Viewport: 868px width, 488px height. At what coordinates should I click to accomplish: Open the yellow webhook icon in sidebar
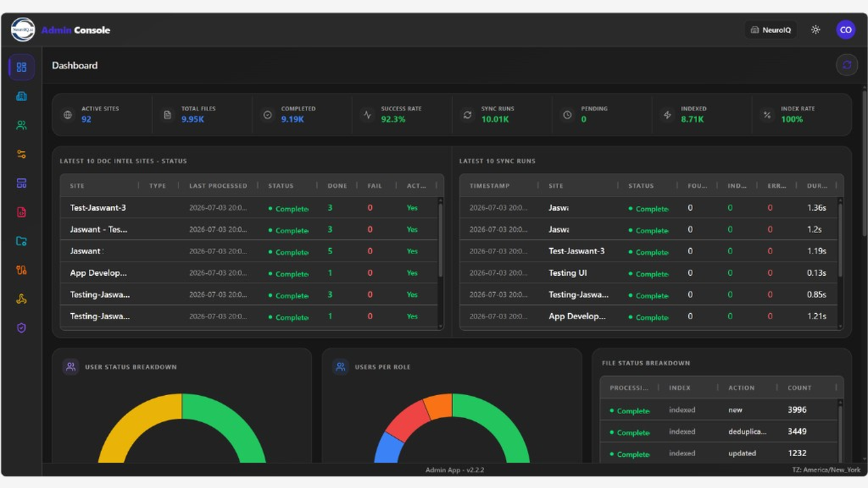click(x=22, y=299)
